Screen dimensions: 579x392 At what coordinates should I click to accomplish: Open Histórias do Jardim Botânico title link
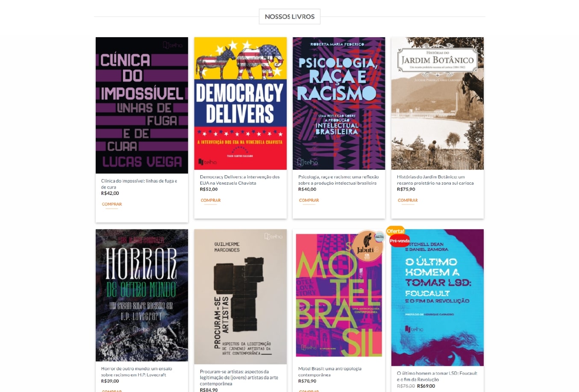(x=435, y=180)
